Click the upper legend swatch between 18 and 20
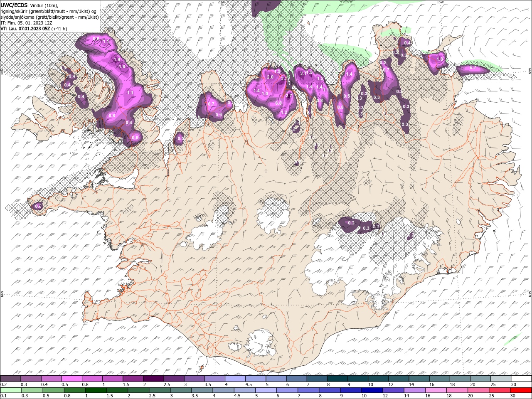This screenshot has width=532, height=399. point(460,379)
